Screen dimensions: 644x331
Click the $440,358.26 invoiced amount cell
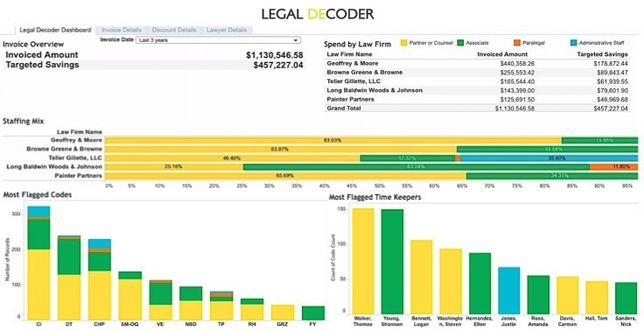coord(517,64)
